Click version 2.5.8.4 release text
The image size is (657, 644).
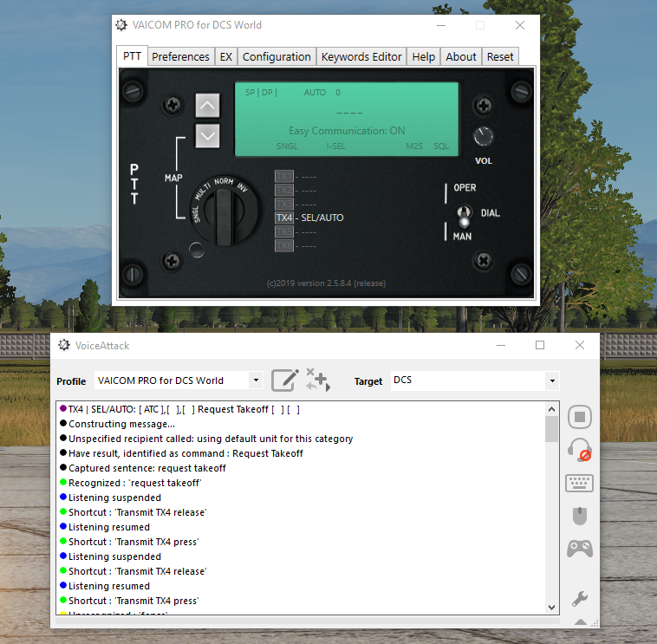click(x=327, y=283)
